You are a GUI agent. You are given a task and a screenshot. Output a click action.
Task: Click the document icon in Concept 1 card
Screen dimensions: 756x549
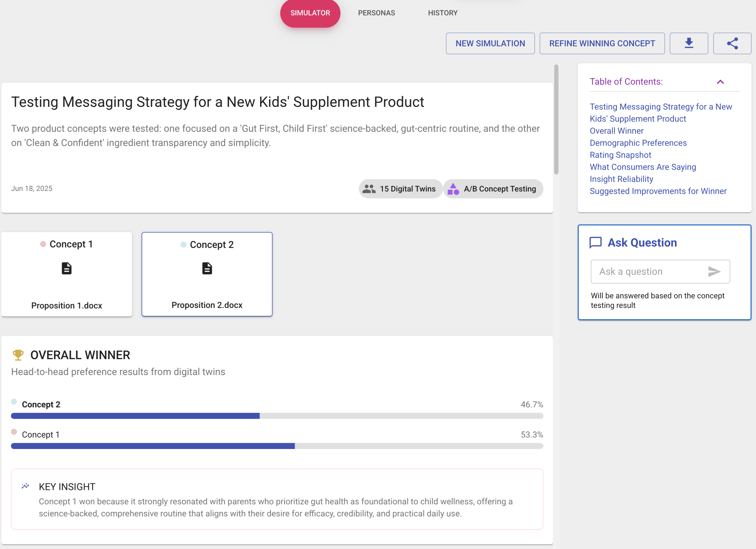click(x=67, y=268)
